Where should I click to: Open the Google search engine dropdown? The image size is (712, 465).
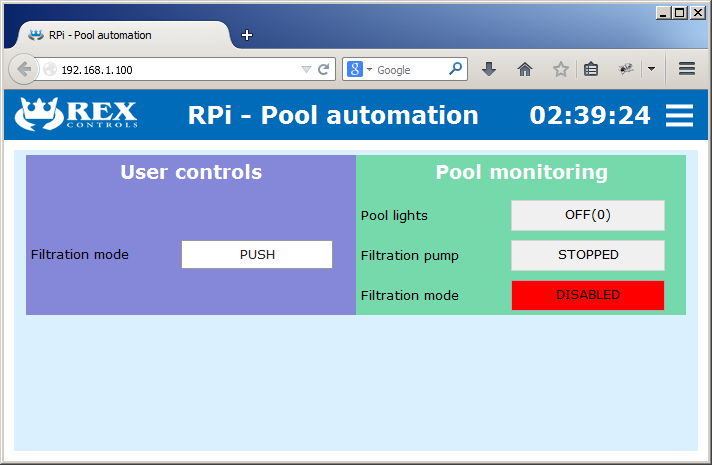click(x=359, y=70)
